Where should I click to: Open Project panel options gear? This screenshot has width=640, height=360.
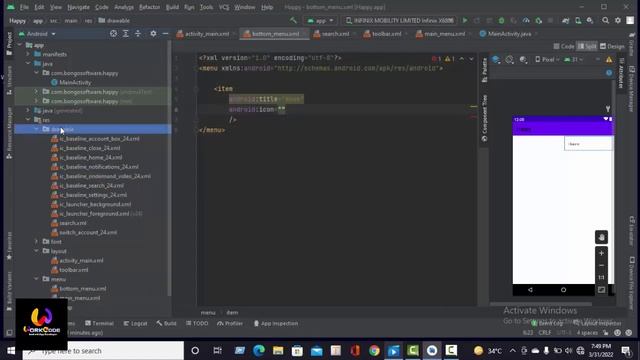click(x=153, y=34)
